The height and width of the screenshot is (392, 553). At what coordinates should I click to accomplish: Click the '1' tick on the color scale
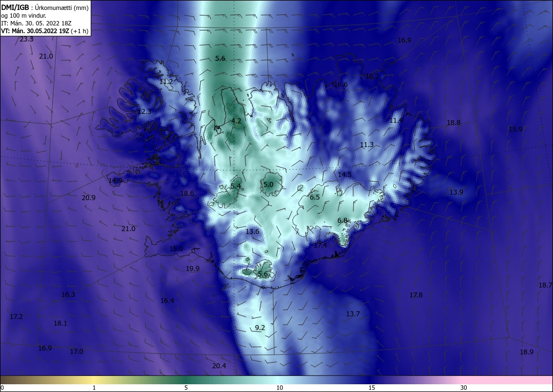(94, 388)
